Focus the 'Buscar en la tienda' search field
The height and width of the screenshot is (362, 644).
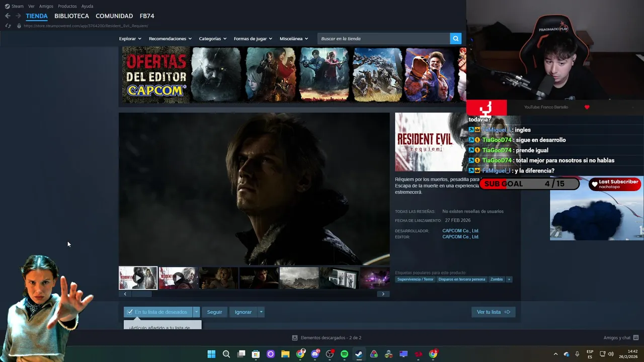coord(383,39)
